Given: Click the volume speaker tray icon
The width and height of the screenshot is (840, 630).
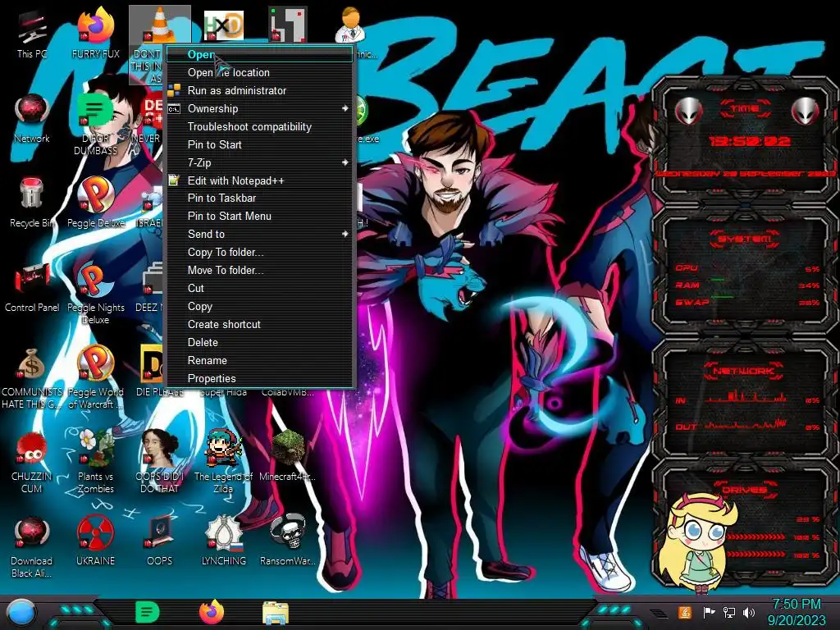Looking at the screenshot, I should (x=749, y=612).
